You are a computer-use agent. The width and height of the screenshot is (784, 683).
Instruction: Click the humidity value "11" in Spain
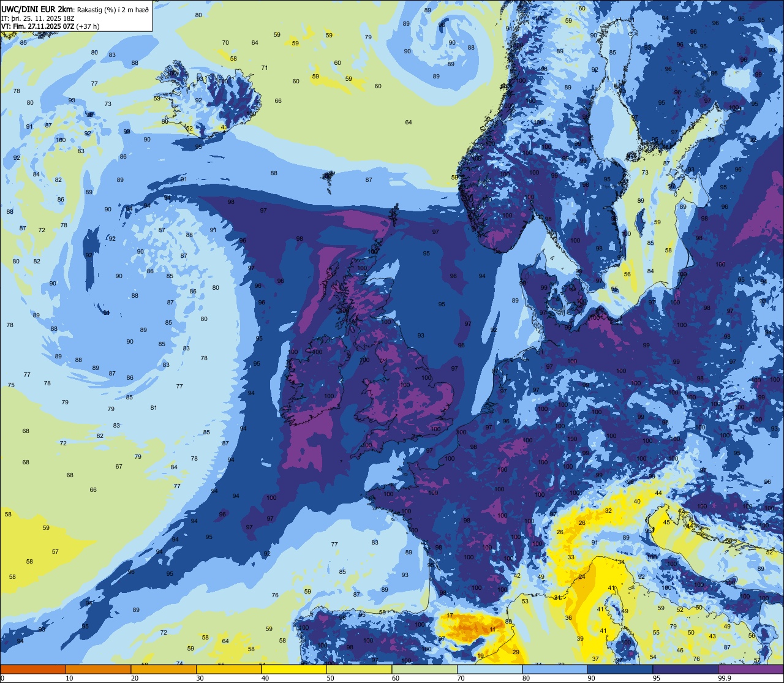click(492, 630)
